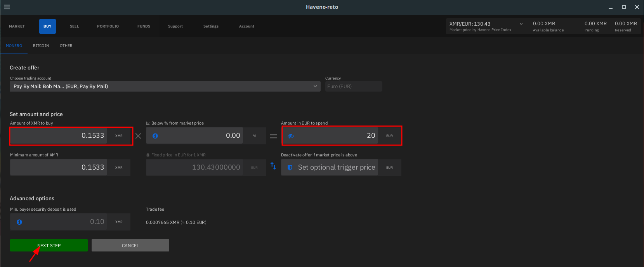Click the lock icon beside Fixed price label
This screenshot has height=267, width=644.
click(x=148, y=155)
